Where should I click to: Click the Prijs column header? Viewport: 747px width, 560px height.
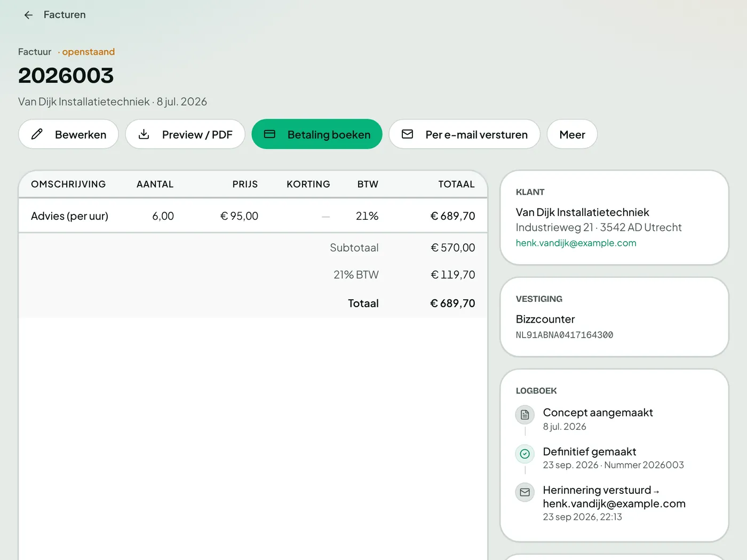(245, 185)
